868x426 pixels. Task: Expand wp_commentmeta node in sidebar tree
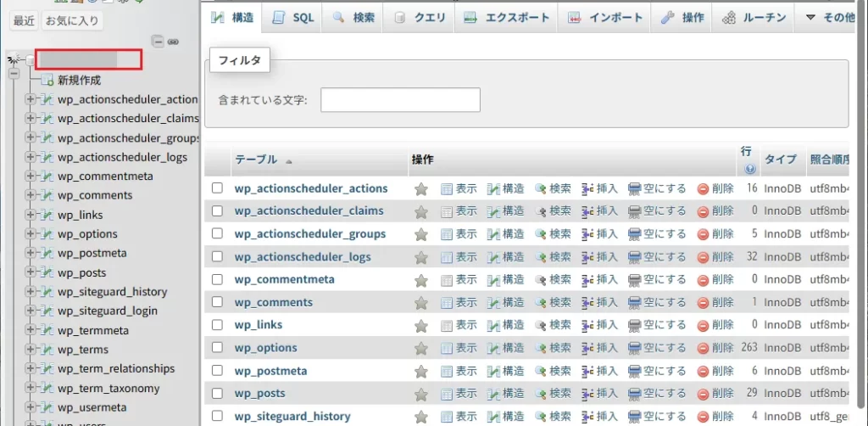[x=31, y=177]
